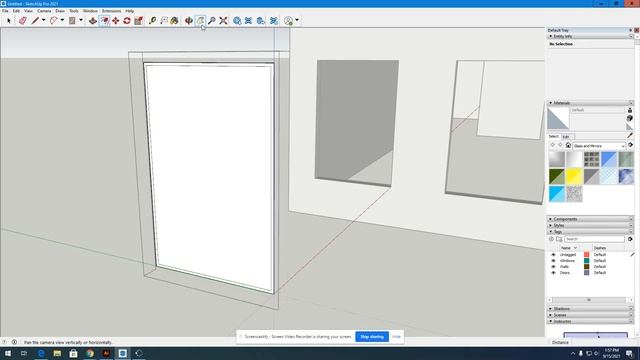Click the Tags search field
The height and width of the screenshot is (360, 640).
pyautogui.click(x=594, y=239)
